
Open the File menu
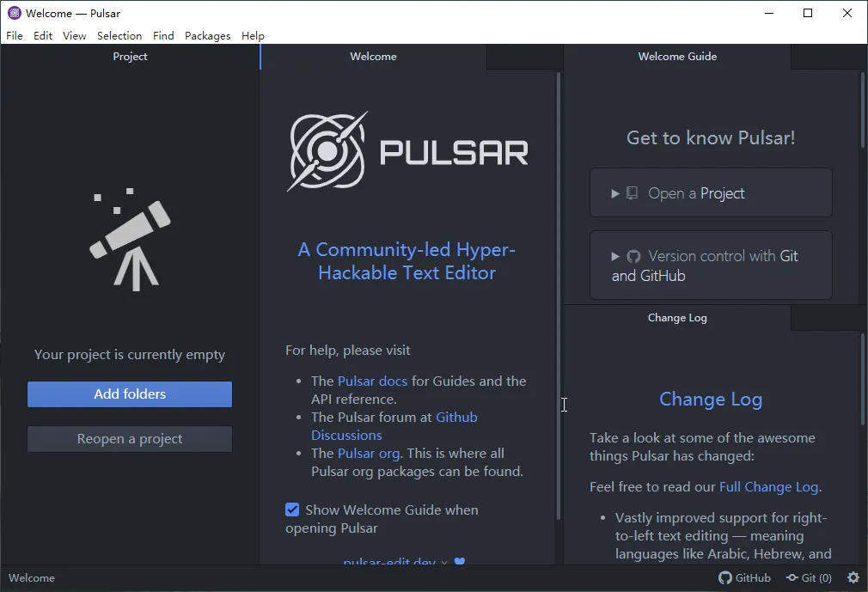point(15,35)
